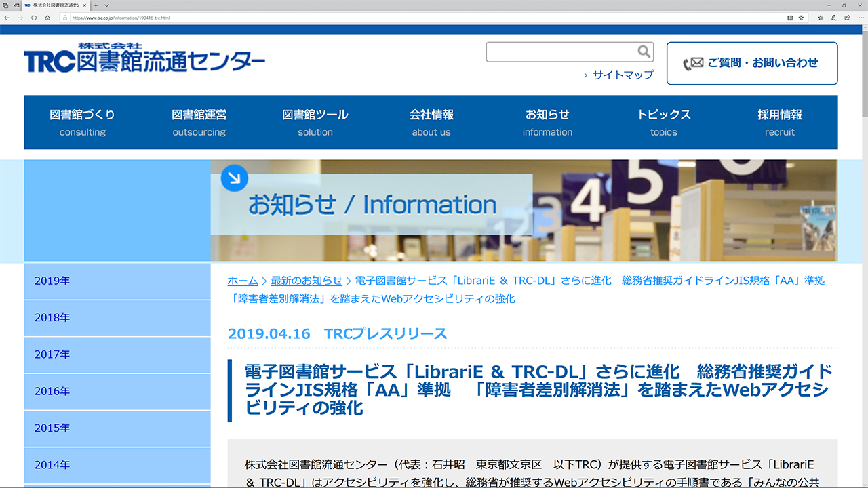Show tab previews with the chevron
The image size is (868, 488).
coord(106,5)
